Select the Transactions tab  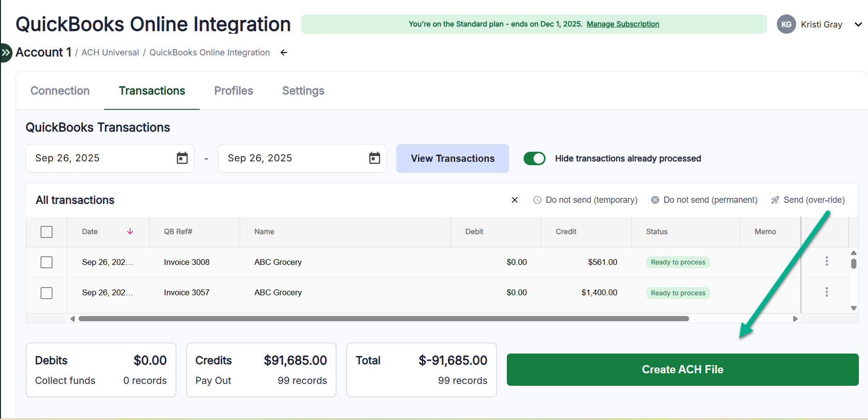point(152,91)
